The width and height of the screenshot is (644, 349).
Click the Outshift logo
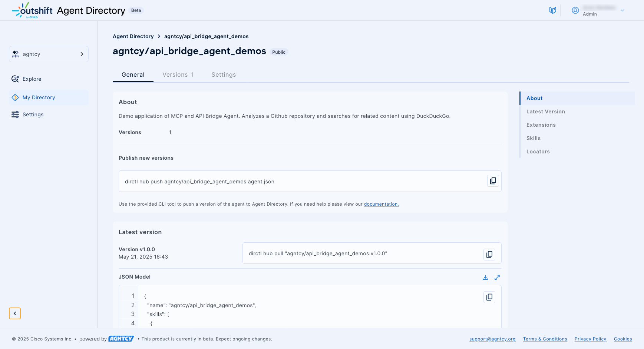tap(32, 10)
